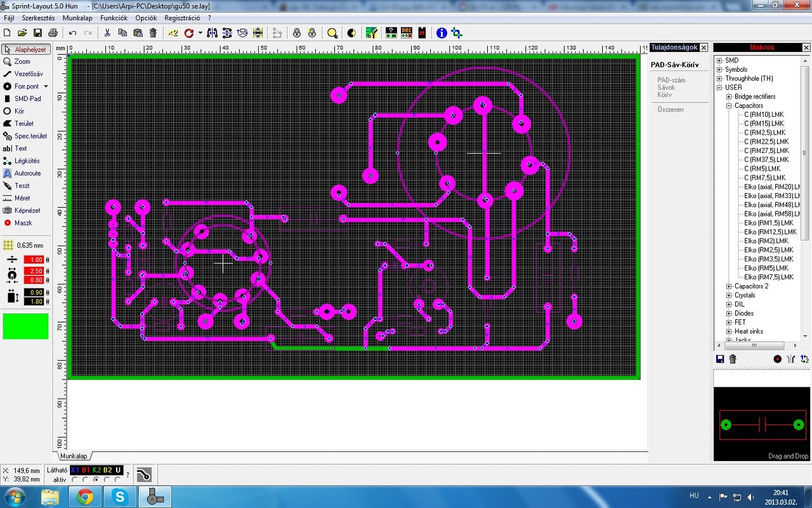Screen dimensions: 812x508
Task: Expand the SMD macro folder
Action: (719, 61)
